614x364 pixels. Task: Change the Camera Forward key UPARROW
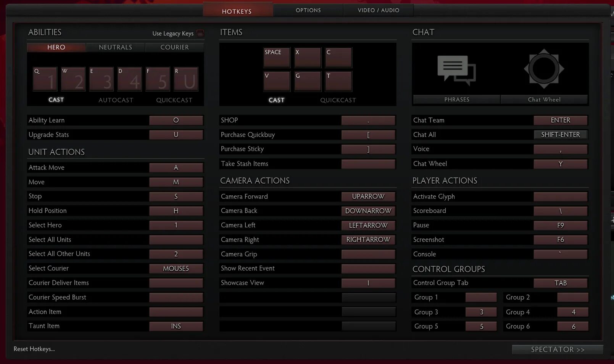click(368, 196)
